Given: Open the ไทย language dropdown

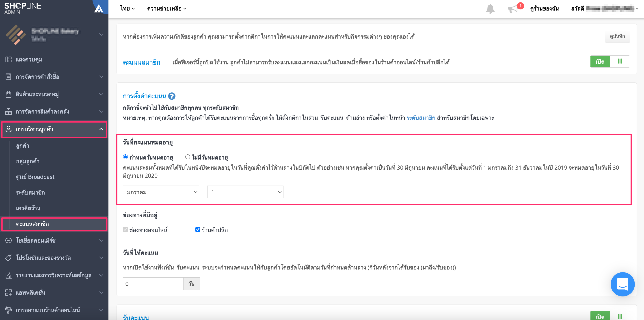Looking at the screenshot, I should point(128,9).
